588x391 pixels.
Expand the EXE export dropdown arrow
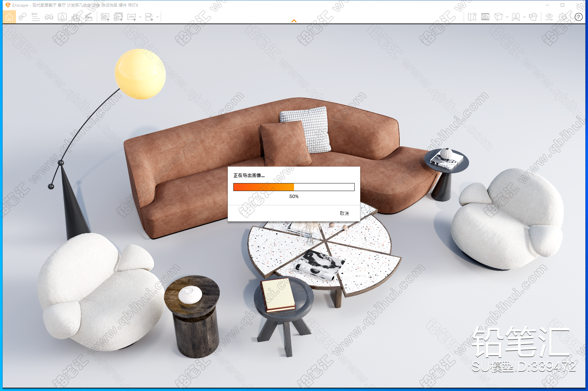click(157, 17)
